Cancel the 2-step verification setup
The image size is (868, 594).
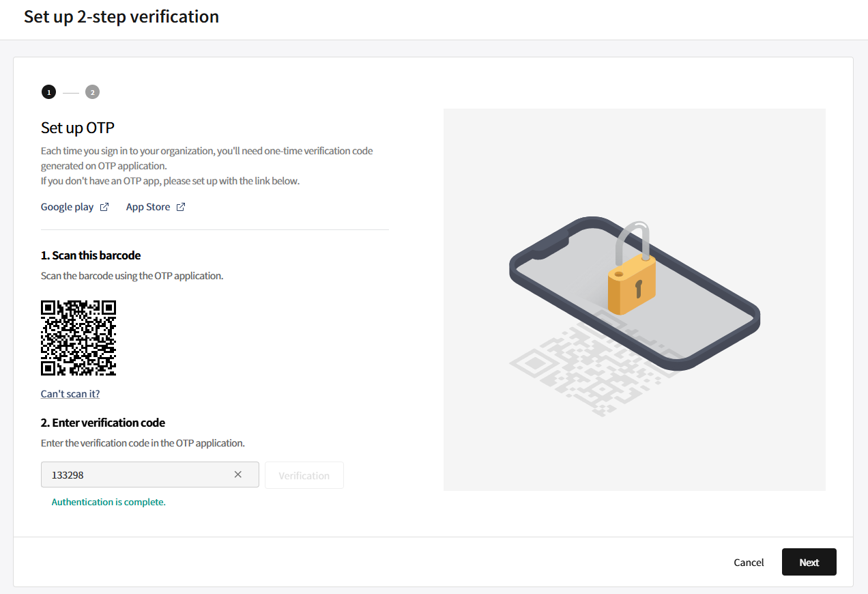point(749,562)
